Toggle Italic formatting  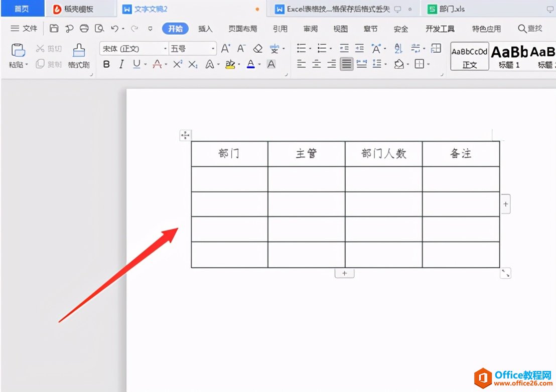[x=121, y=64]
